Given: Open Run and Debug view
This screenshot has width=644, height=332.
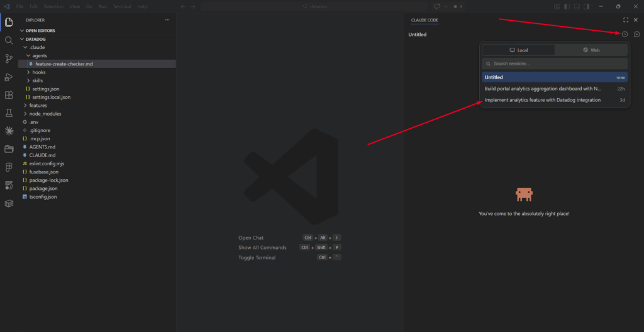Looking at the screenshot, I should (9, 77).
